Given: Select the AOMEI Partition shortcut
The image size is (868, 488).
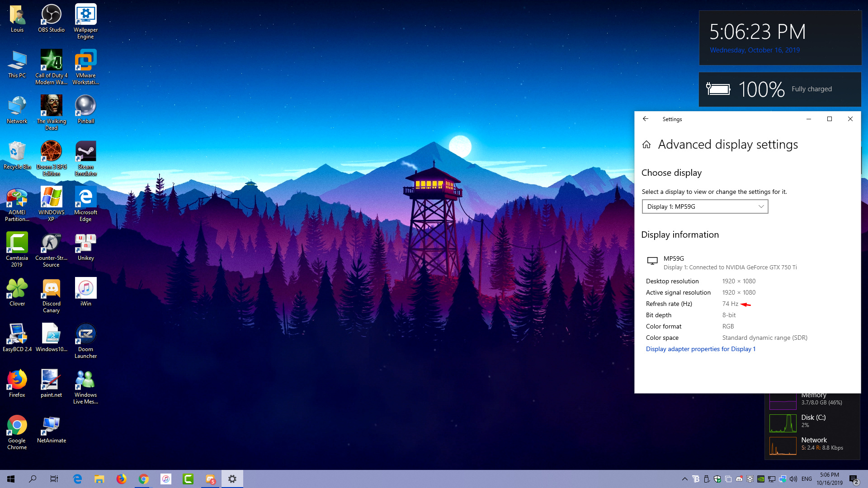Looking at the screenshot, I should click(17, 204).
